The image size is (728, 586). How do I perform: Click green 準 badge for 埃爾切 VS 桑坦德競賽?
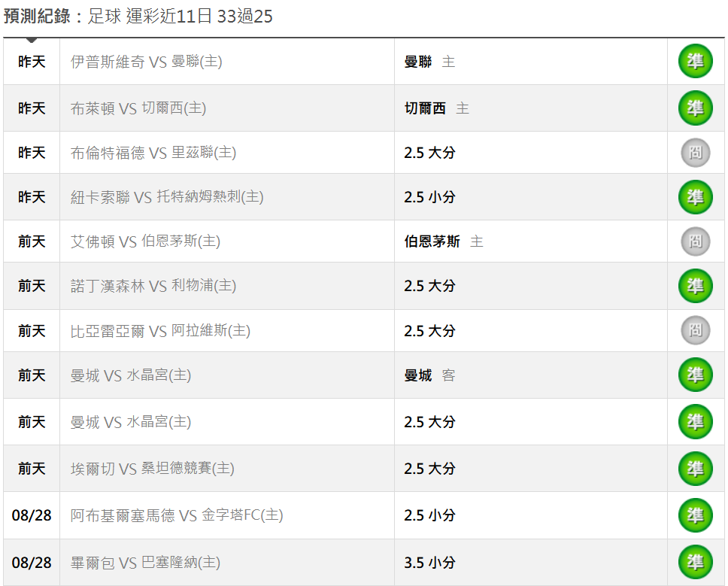click(x=695, y=469)
